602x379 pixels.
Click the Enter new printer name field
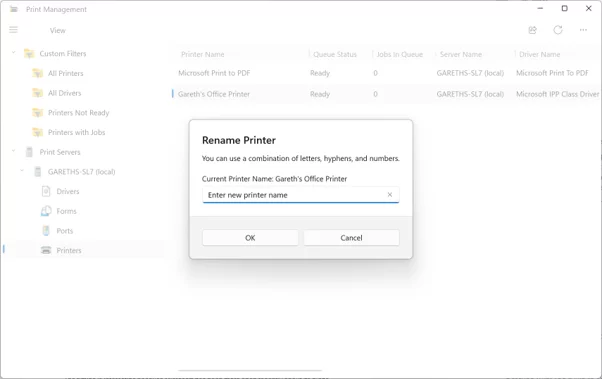click(x=295, y=195)
